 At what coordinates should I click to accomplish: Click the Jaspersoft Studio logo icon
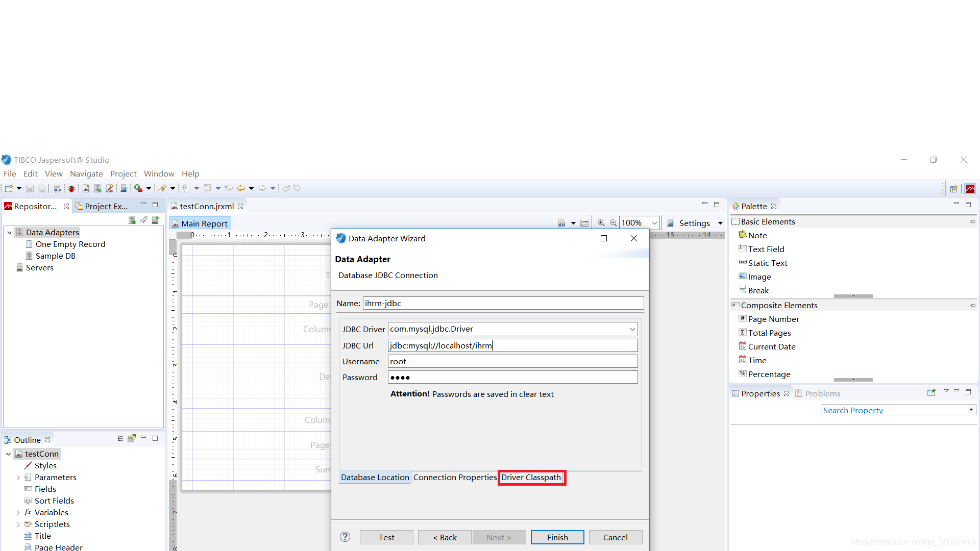(x=6, y=160)
